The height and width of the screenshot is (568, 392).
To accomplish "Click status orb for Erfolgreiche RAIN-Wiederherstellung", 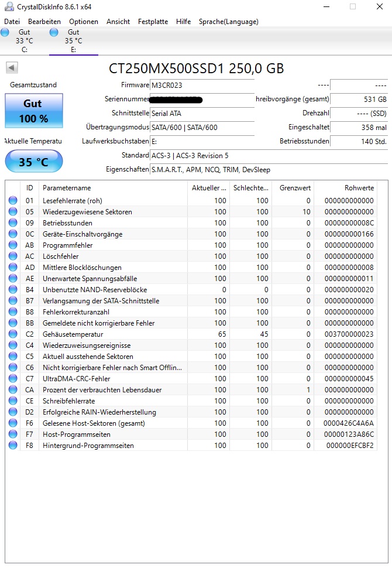I will tap(13, 412).
